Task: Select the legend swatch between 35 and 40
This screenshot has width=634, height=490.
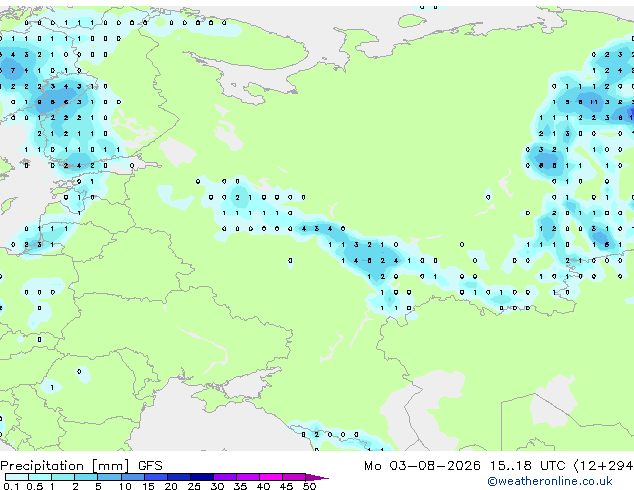Action: 248,477
